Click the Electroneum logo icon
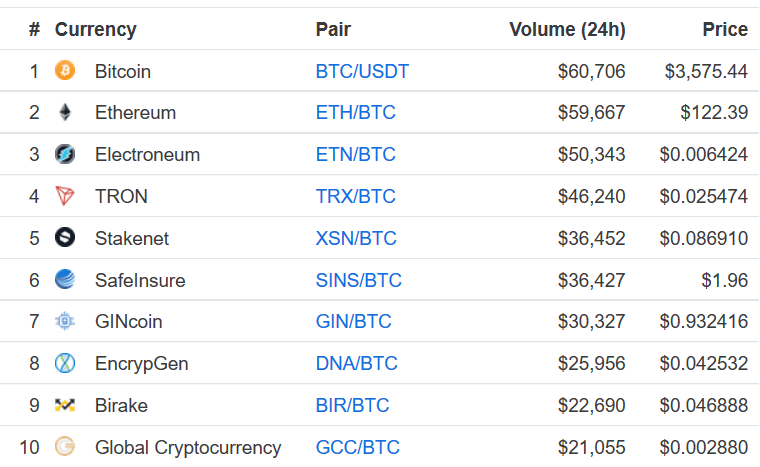Image resolution: width=760 pixels, height=467 pixels. click(x=65, y=154)
